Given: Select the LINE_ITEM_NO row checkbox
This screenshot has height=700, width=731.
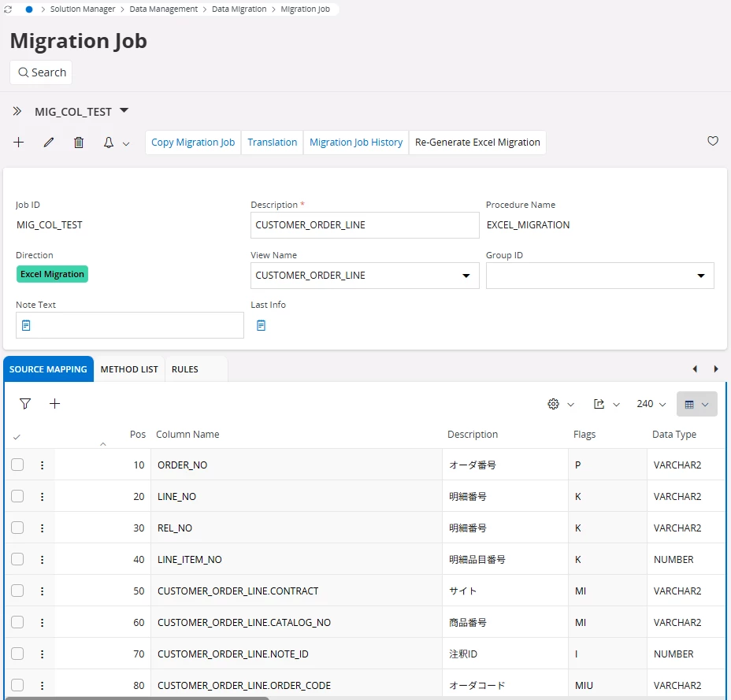Looking at the screenshot, I should pyautogui.click(x=17, y=560).
